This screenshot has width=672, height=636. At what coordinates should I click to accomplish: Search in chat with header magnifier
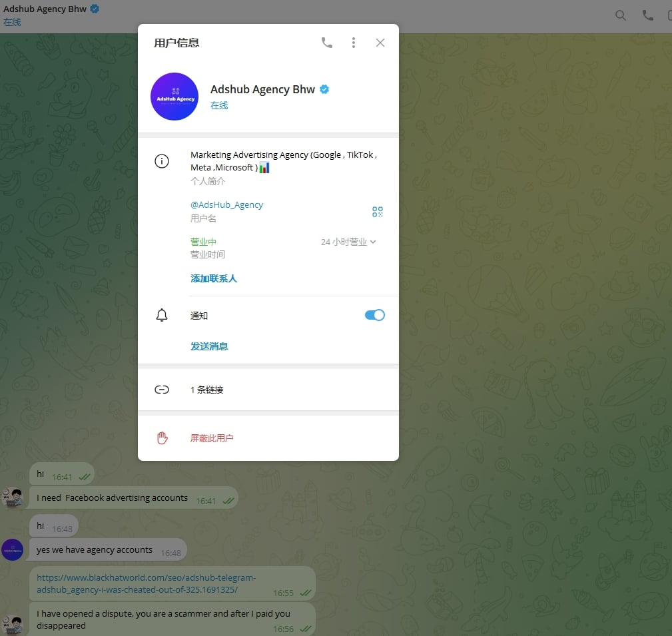pyautogui.click(x=620, y=16)
